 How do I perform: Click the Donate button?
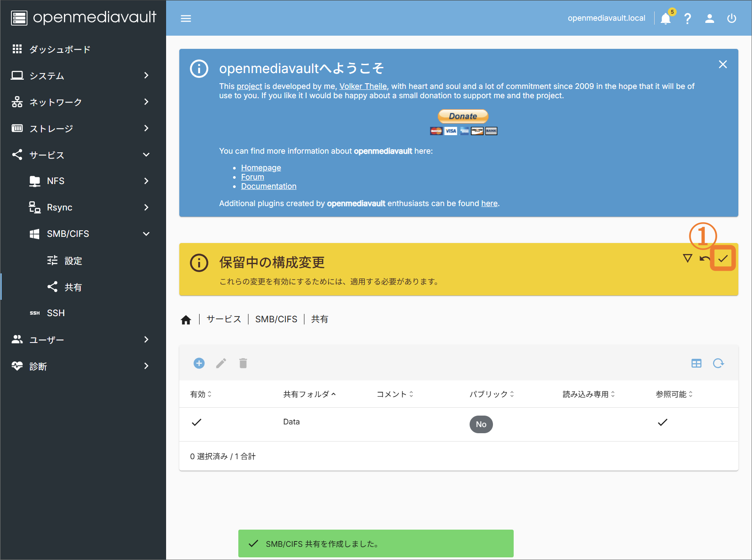463,116
